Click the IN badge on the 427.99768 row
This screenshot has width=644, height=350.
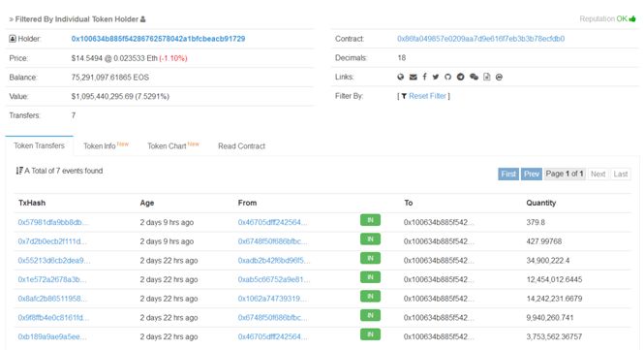tap(370, 239)
